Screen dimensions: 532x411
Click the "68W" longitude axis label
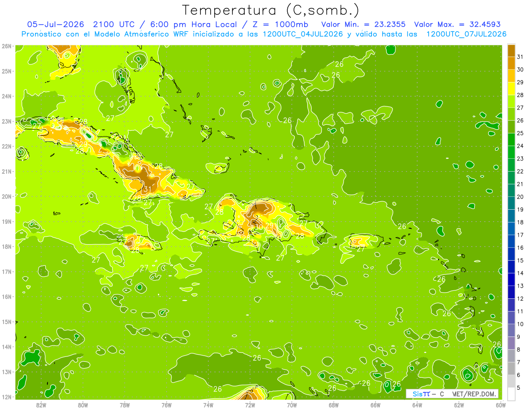pyautogui.click(x=333, y=405)
